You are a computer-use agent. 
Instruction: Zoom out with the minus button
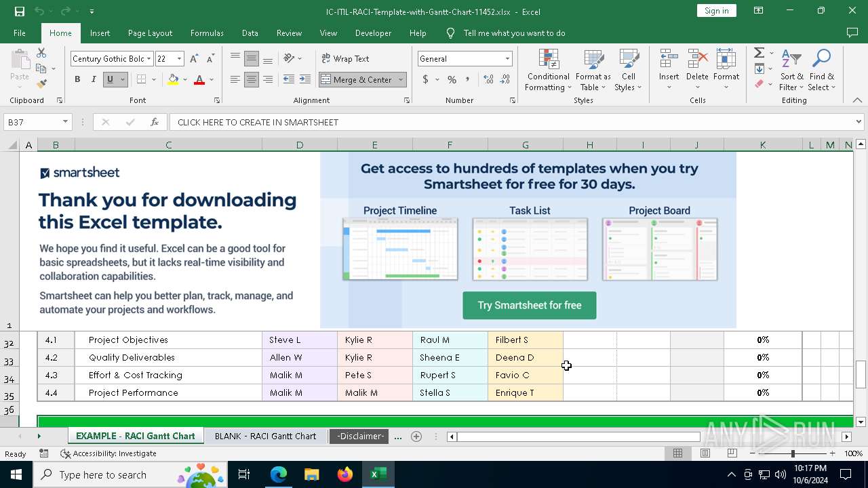click(x=752, y=453)
